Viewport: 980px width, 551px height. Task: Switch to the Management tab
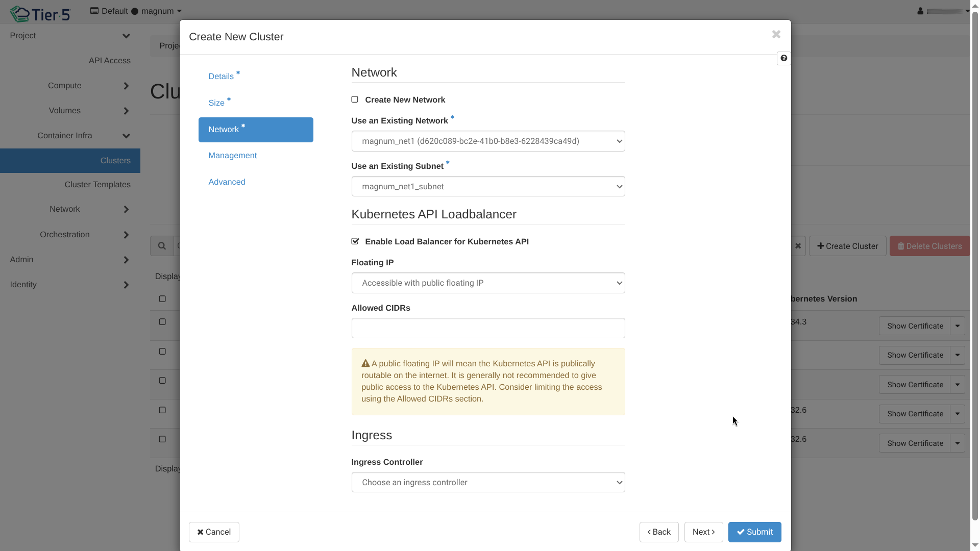point(232,156)
